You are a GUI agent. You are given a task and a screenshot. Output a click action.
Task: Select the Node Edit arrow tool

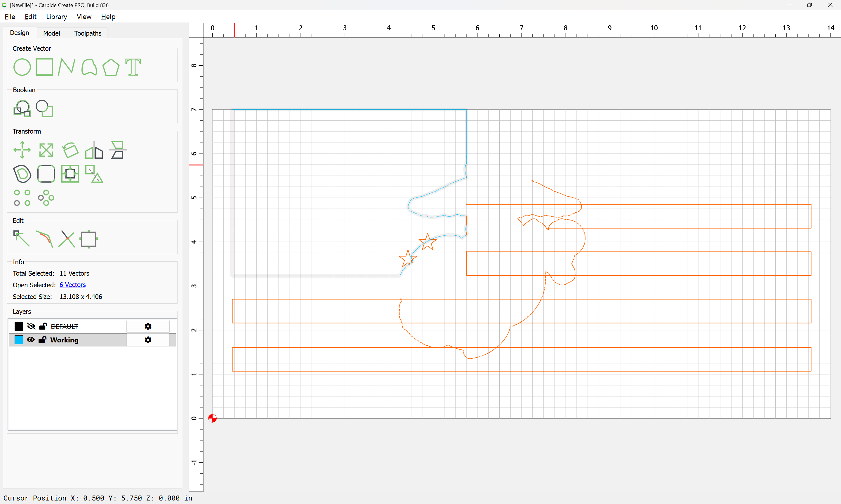point(21,239)
